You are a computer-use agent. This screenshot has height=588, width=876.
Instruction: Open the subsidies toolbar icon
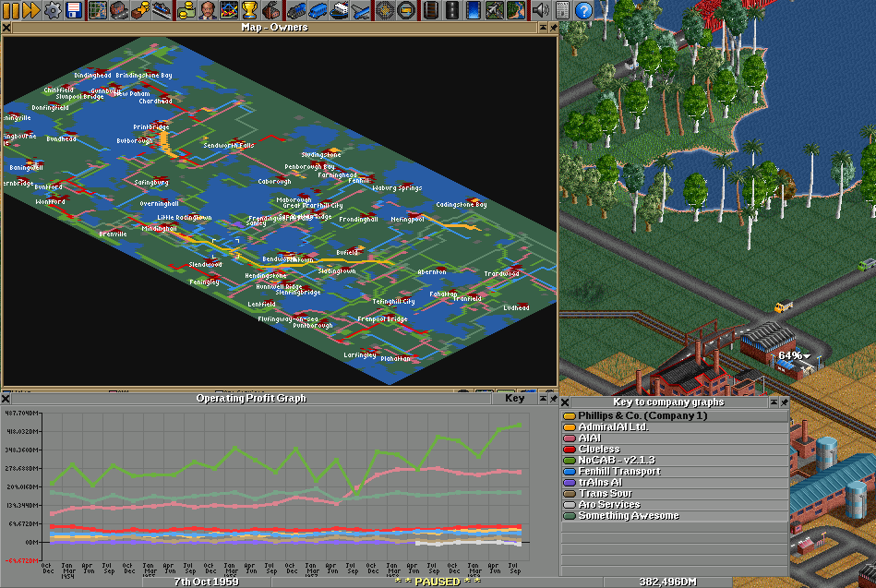(x=140, y=10)
